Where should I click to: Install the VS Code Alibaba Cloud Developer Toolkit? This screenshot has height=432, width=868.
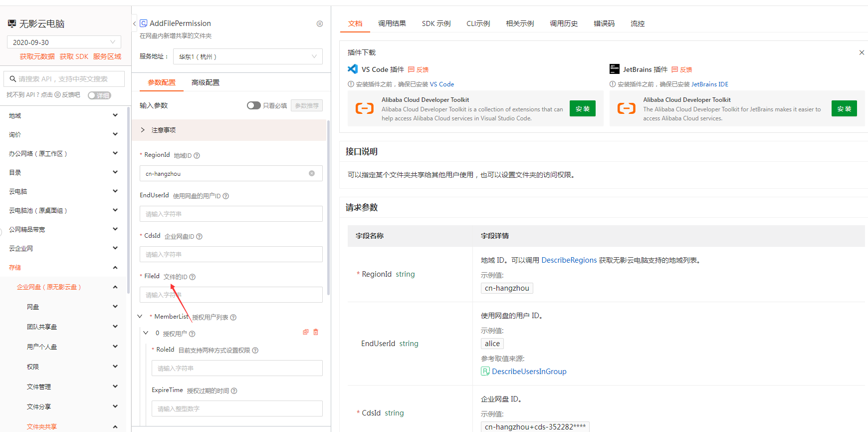tap(583, 108)
